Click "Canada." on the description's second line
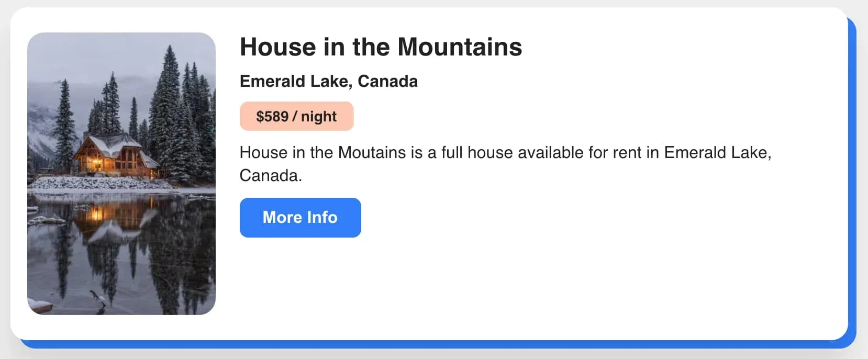 coord(271,176)
